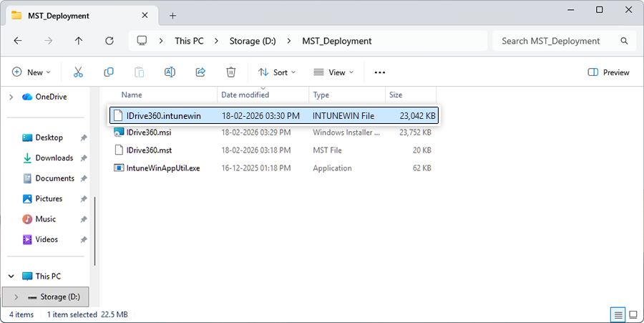644x323 pixels.
Task: Click the Share icon in toolbar
Action: click(x=200, y=72)
